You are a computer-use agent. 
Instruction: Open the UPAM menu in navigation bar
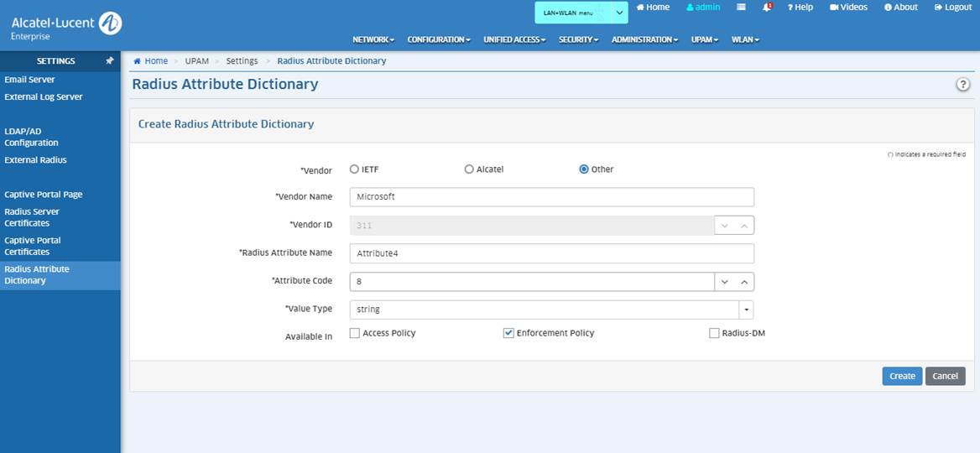704,39
